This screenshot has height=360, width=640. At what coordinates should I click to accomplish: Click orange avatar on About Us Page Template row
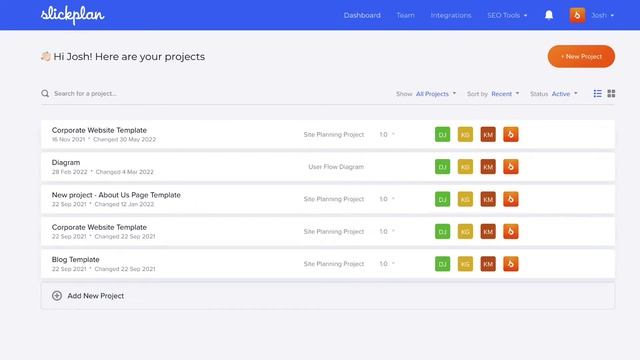[x=511, y=199]
